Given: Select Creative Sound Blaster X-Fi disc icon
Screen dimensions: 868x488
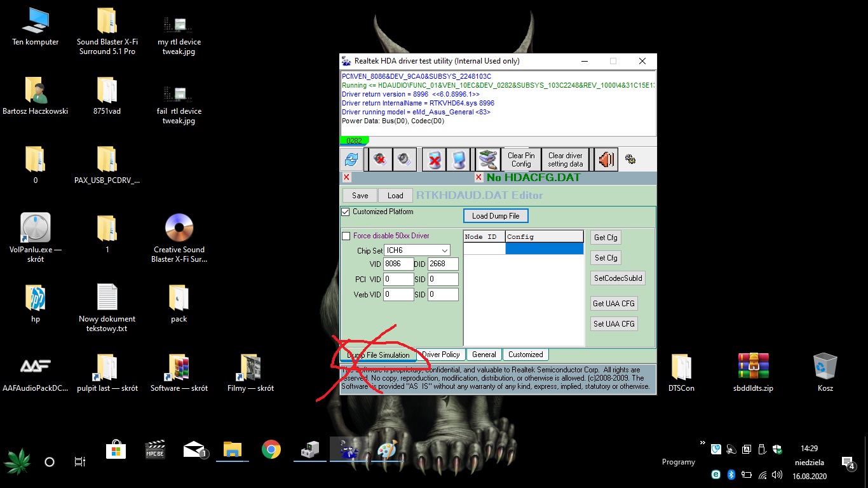Looking at the screenshot, I should 179,238.
